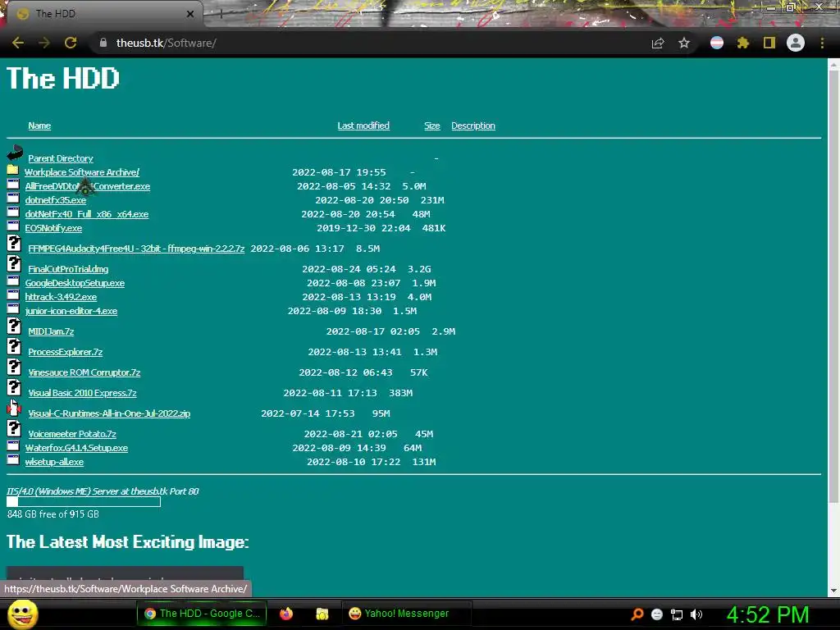Open the Parent Directory link
Screen dimensions: 840x630
click(61, 158)
